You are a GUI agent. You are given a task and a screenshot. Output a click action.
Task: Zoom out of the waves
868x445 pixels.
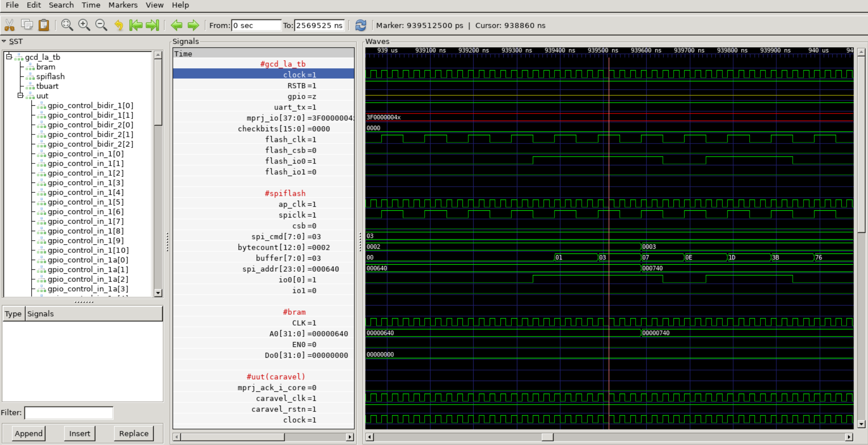100,25
